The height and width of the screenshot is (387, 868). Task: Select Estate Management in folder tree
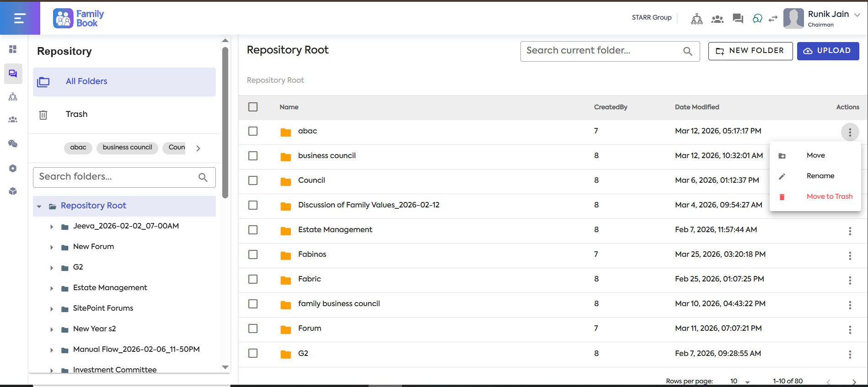click(110, 287)
